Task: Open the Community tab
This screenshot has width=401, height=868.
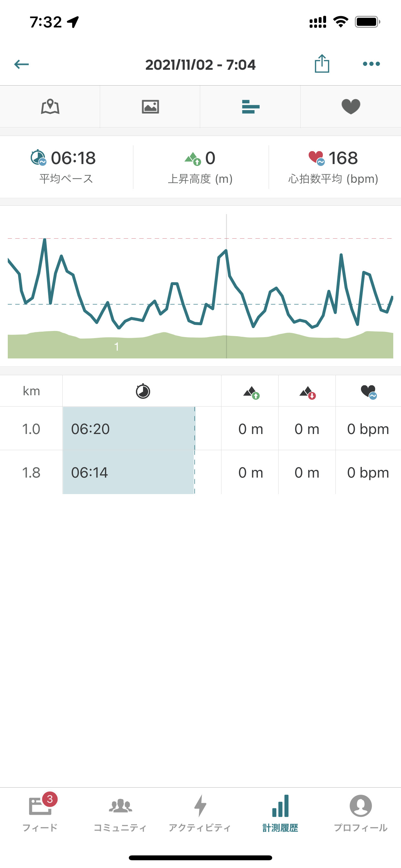Action: [120, 812]
